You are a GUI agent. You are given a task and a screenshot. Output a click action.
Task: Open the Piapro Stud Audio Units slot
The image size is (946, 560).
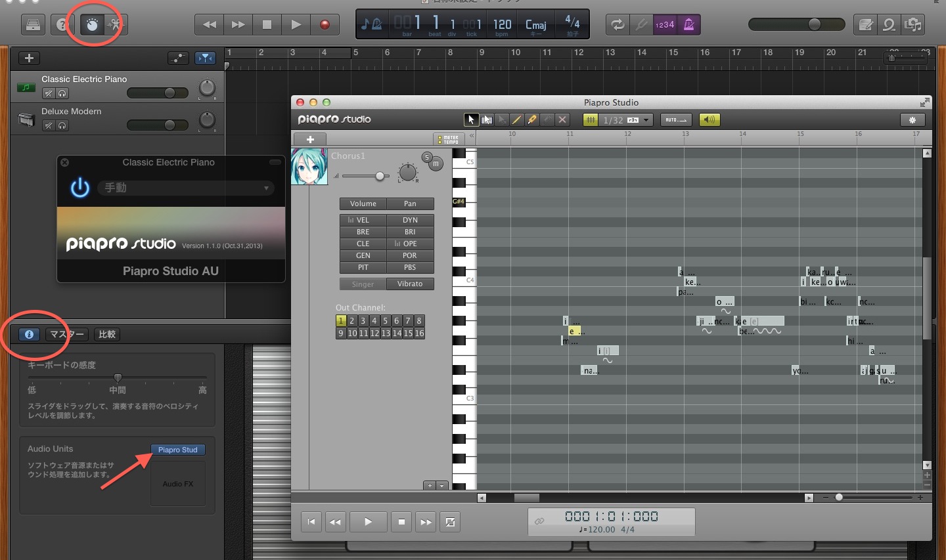[x=178, y=450]
